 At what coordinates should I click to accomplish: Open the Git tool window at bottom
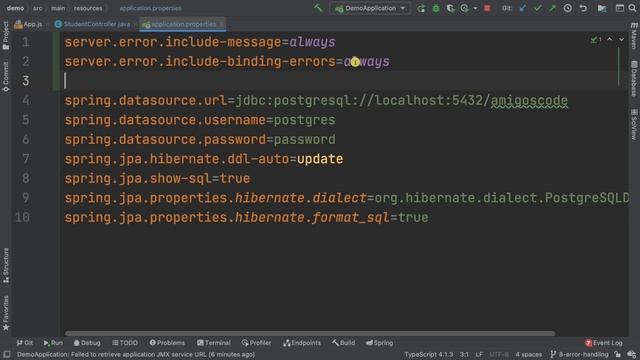click(x=25, y=343)
